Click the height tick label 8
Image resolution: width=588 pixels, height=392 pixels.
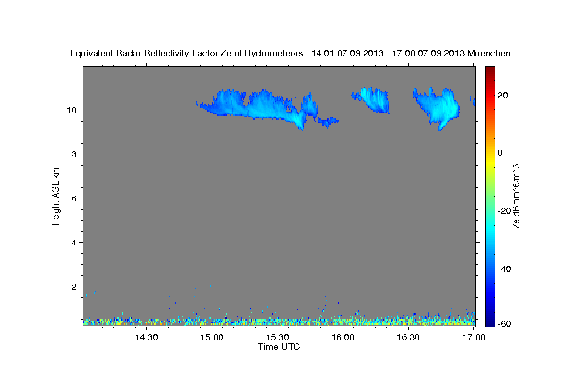point(74,154)
